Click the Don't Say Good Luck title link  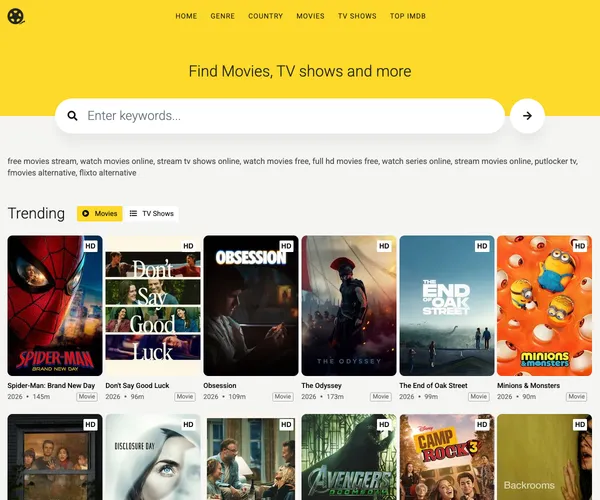(137, 386)
